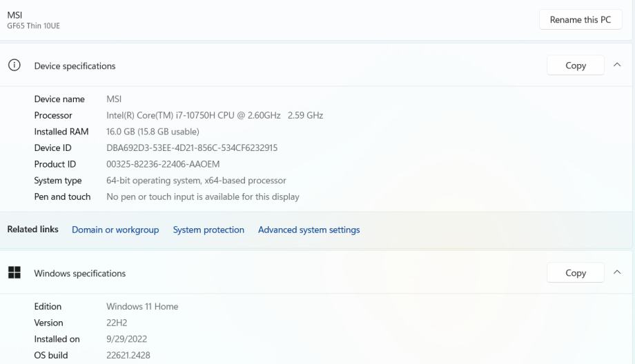
Task: Open the Domain or workgroup link
Action: pos(115,230)
